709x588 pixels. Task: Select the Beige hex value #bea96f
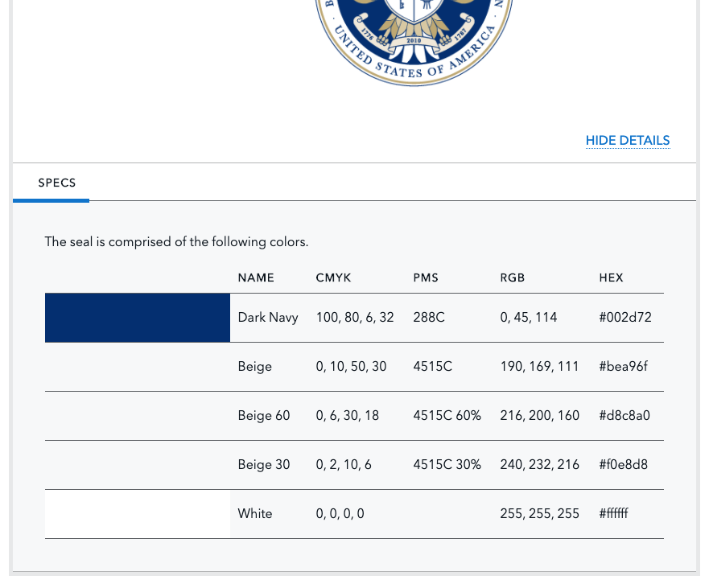tap(623, 366)
